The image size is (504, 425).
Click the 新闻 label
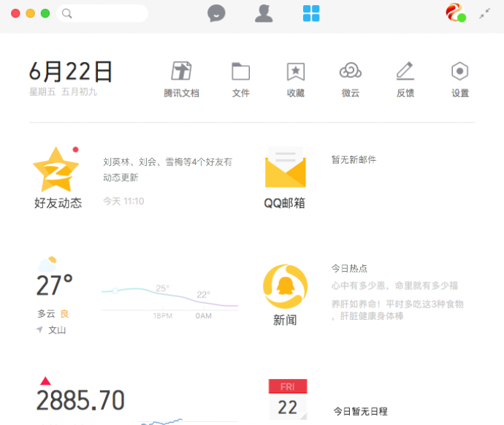point(285,320)
